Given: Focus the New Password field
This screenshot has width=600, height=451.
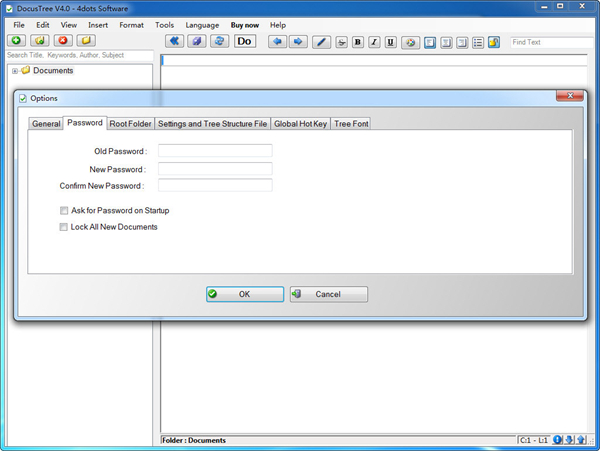Looking at the screenshot, I should (215, 169).
